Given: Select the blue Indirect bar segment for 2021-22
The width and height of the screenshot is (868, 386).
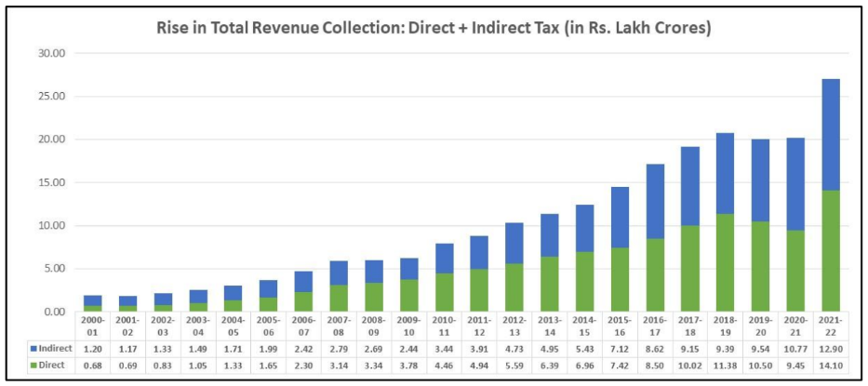Looking at the screenshot, I should 831,135.
